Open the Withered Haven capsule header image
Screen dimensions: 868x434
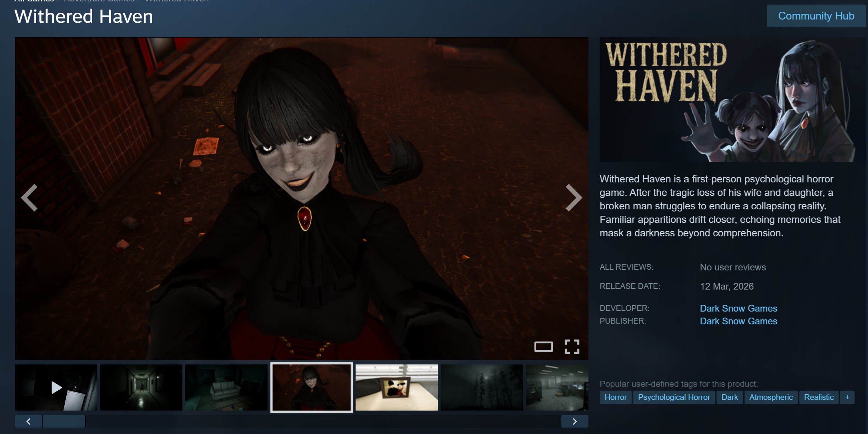(x=731, y=99)
